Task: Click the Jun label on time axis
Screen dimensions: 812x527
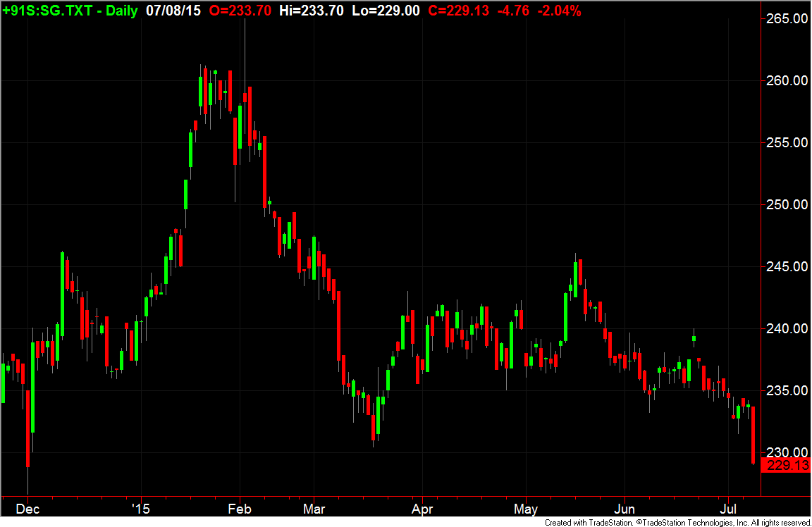Action: point(625,509)
